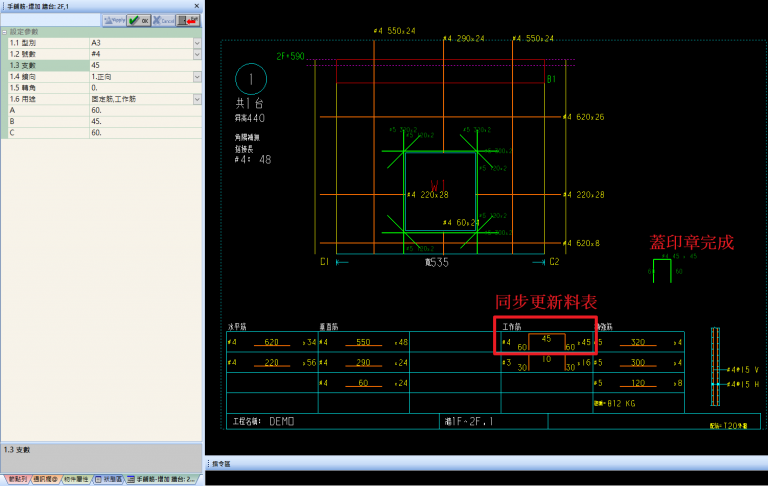Viewport: 768px width, 486px height.
Task: Click the 620 entry in the horizontal bar table
Action: [x=271, y=342]
